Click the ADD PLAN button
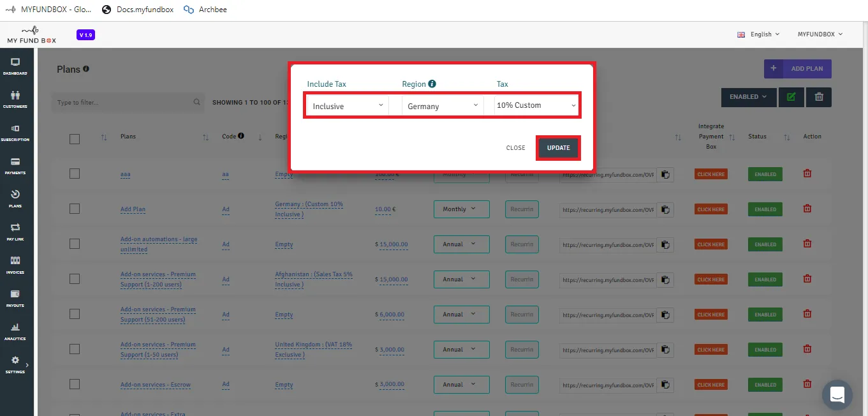Screen dimensions: 868x416 (798, 69)
